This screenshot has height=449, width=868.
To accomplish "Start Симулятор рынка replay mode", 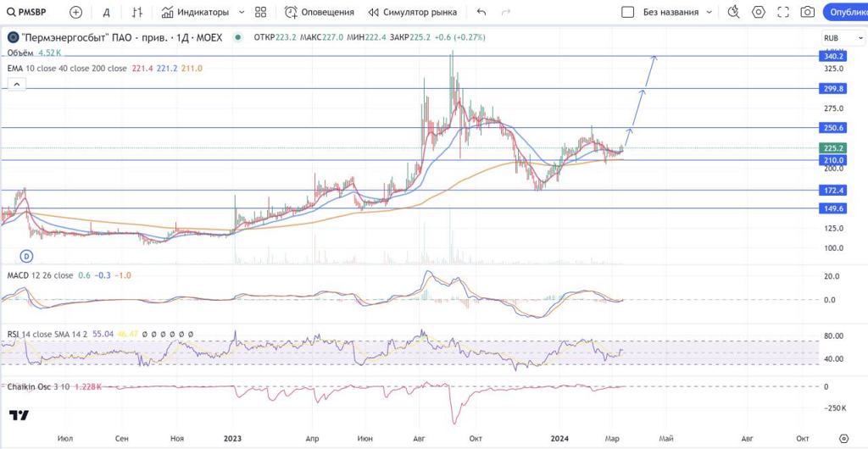I will [x=412, y=13].
